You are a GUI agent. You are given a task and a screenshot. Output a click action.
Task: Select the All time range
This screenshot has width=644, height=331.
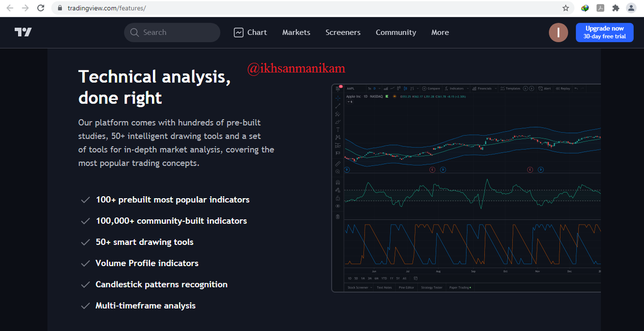tap(405, 278)
